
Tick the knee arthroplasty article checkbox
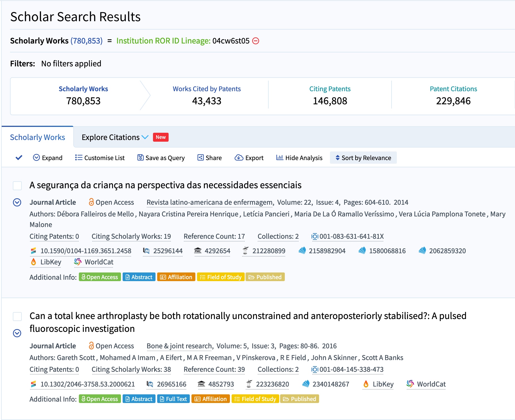click(x=17, y=316)
